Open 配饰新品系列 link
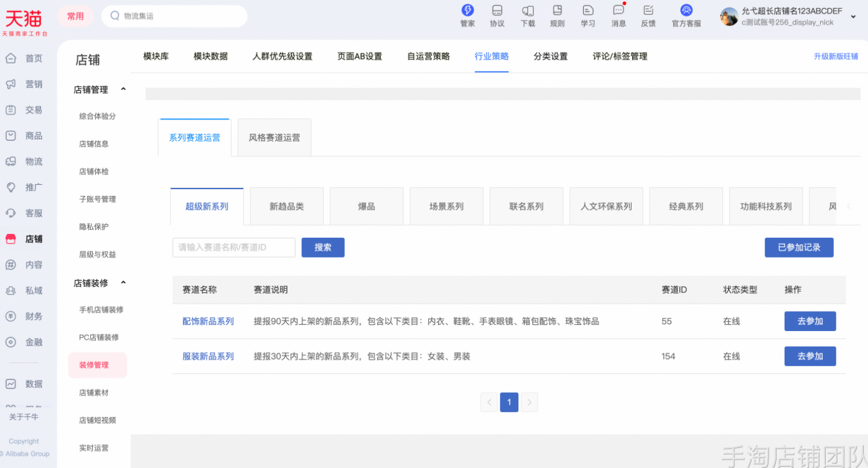The height and width of the screenshot is (468, 868). tap(208, 321)
